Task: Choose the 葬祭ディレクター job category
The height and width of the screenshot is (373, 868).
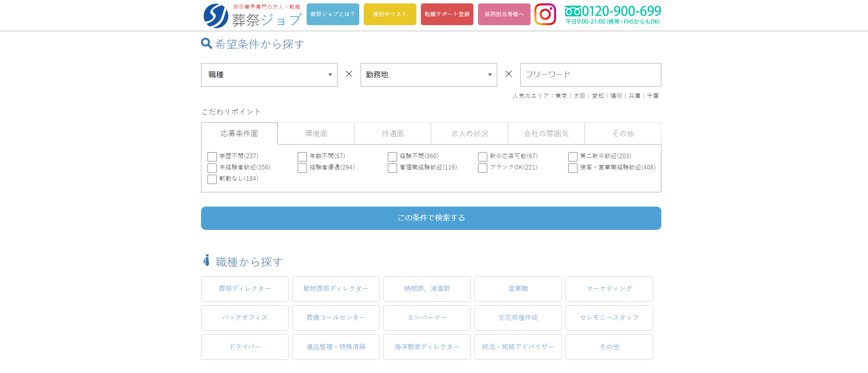Action: 245,288
